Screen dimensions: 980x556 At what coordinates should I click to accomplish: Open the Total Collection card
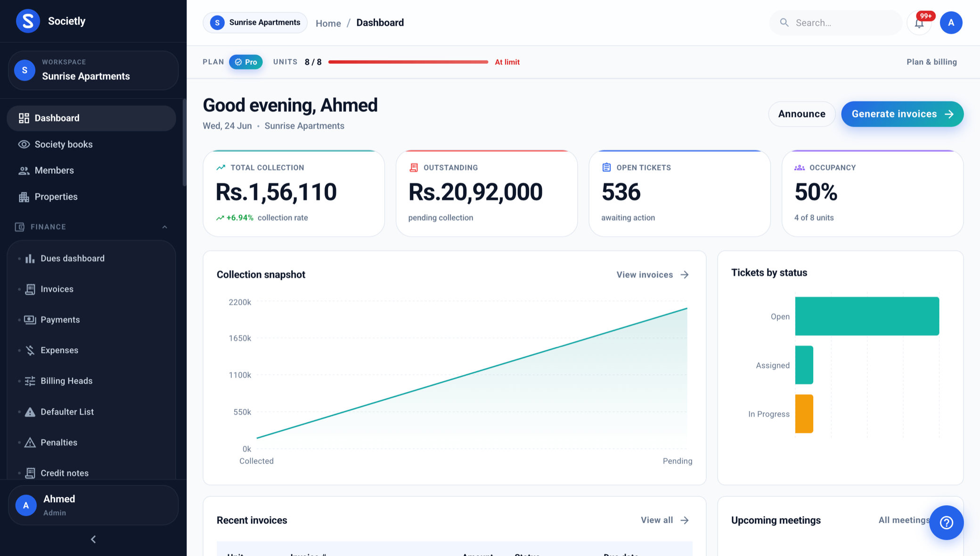pos(294,193)
